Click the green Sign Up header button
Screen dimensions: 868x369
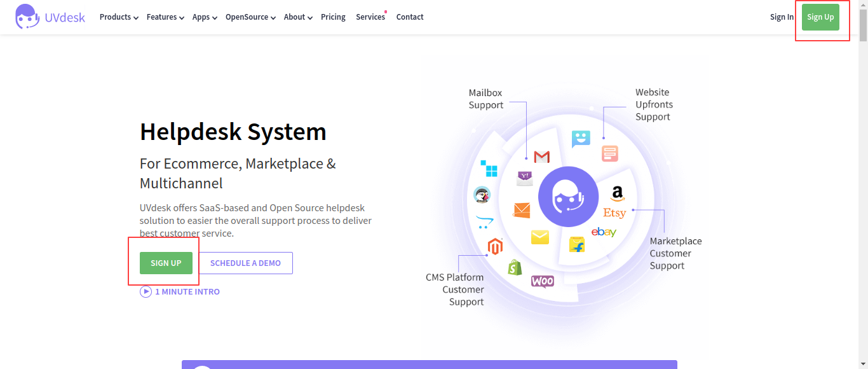pos(820,17)
